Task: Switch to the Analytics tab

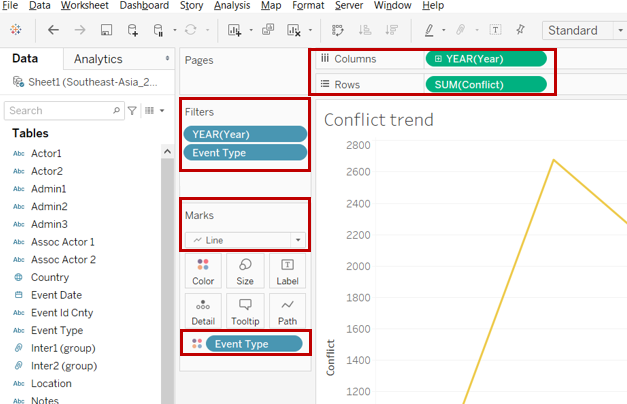Action: [98, 59]
